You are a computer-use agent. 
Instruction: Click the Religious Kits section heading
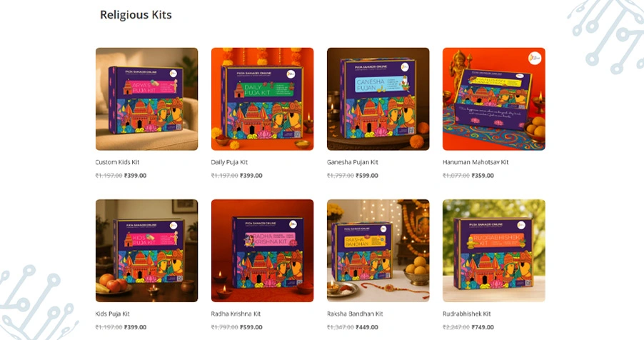point(136,15)
